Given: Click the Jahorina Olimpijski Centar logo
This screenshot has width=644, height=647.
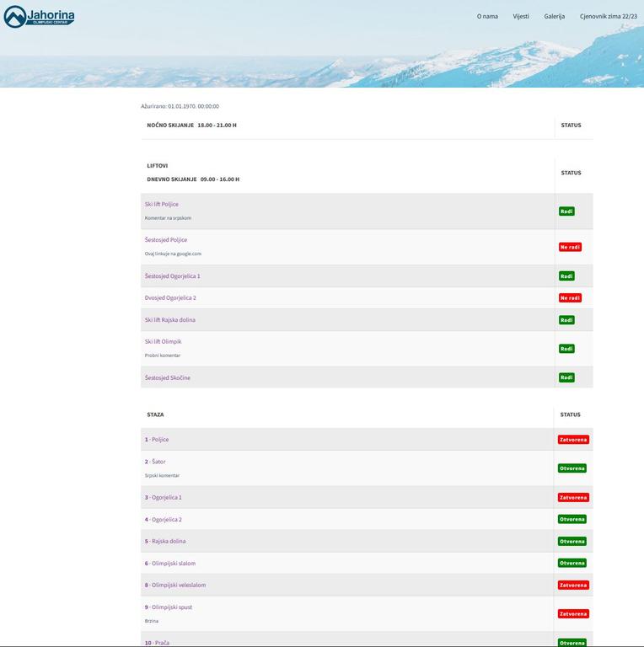Looking at the screenshot, I should pos(40,16).
